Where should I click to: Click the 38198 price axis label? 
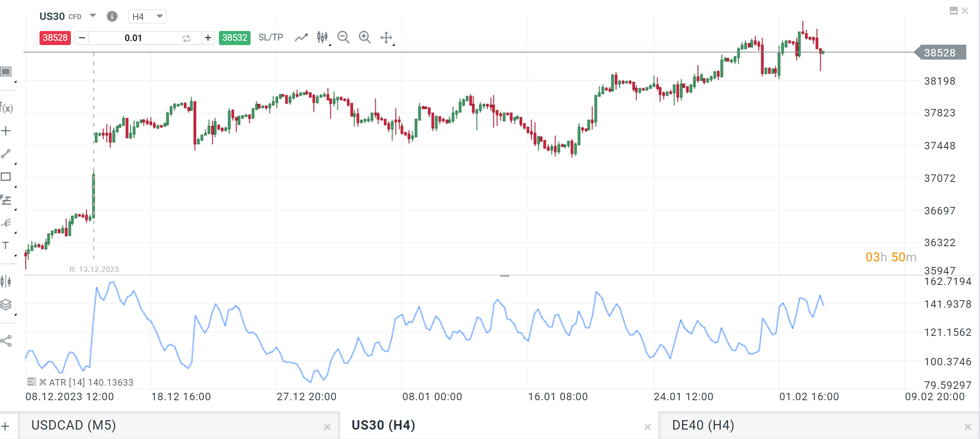[940, 81]
